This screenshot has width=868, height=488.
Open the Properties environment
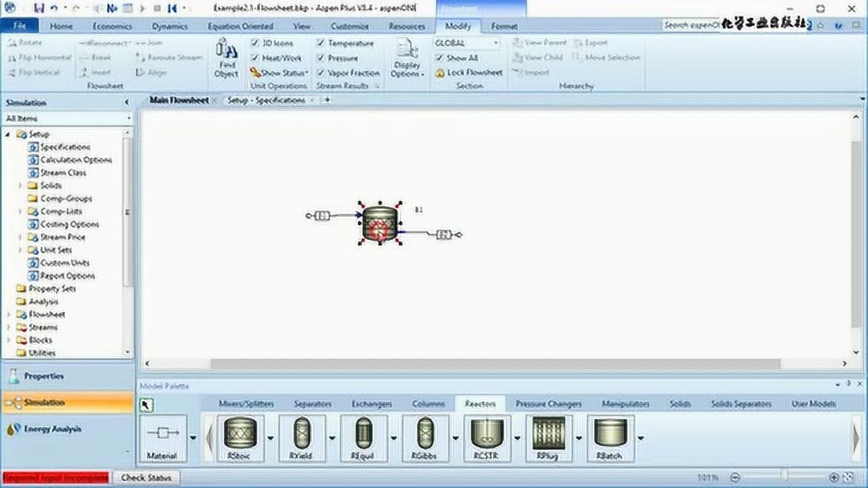tap(68, 376)
